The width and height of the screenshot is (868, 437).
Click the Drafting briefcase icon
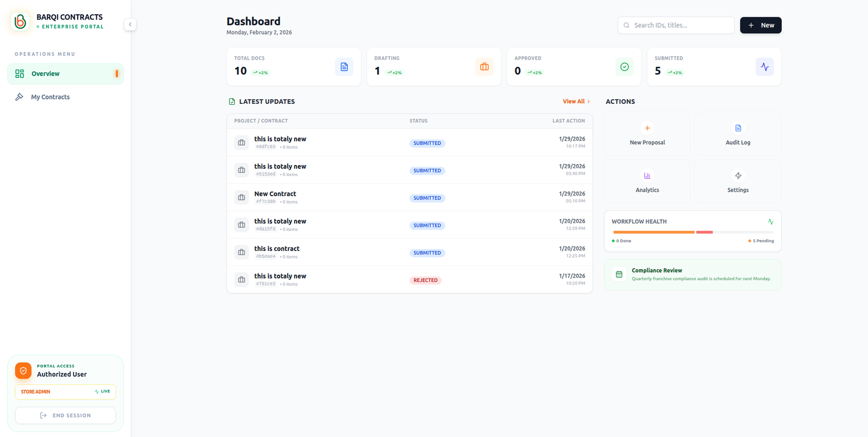click(484, 67)
